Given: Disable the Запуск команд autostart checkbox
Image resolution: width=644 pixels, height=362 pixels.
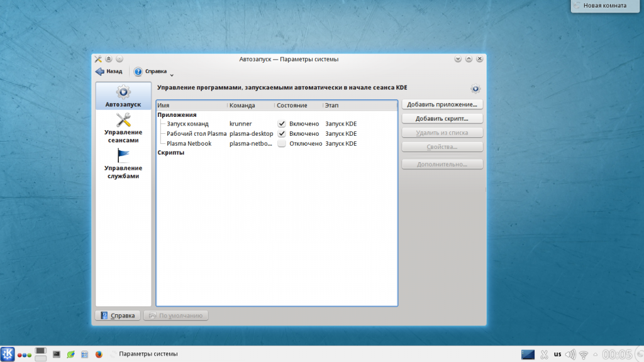Looking at the screenshot, I should coord(281,124).
